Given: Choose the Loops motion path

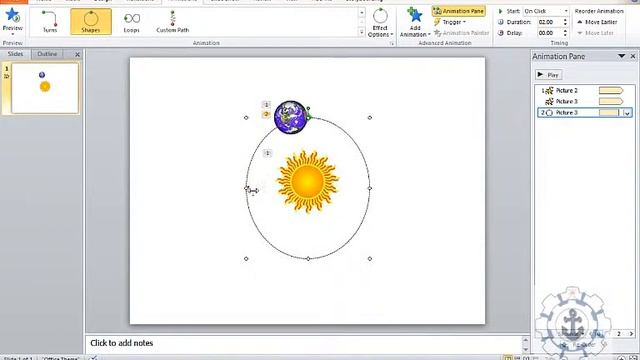Looking at the screenshot, I should [131, 22].
